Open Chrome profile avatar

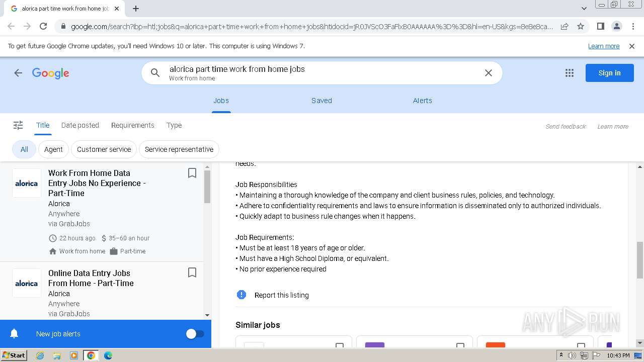[x=616, y=26]
